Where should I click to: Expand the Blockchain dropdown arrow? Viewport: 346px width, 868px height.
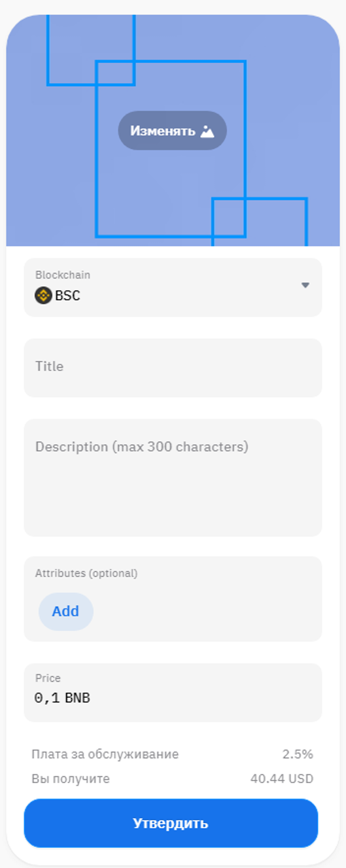tap(305, 285)
